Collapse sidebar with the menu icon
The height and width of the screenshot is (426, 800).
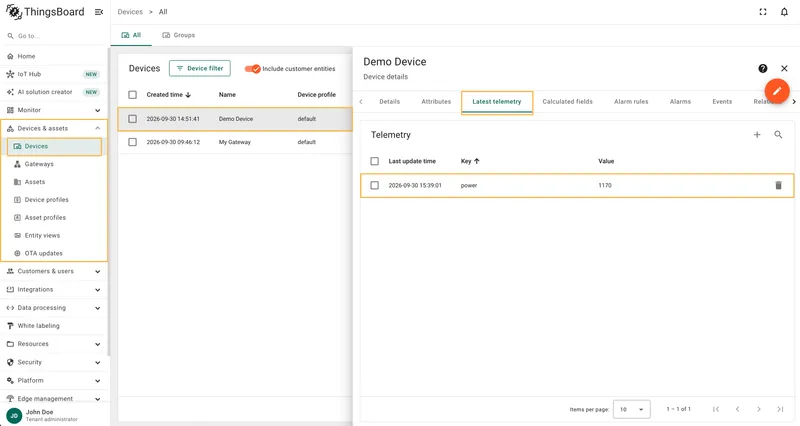[x=99, y=12]
